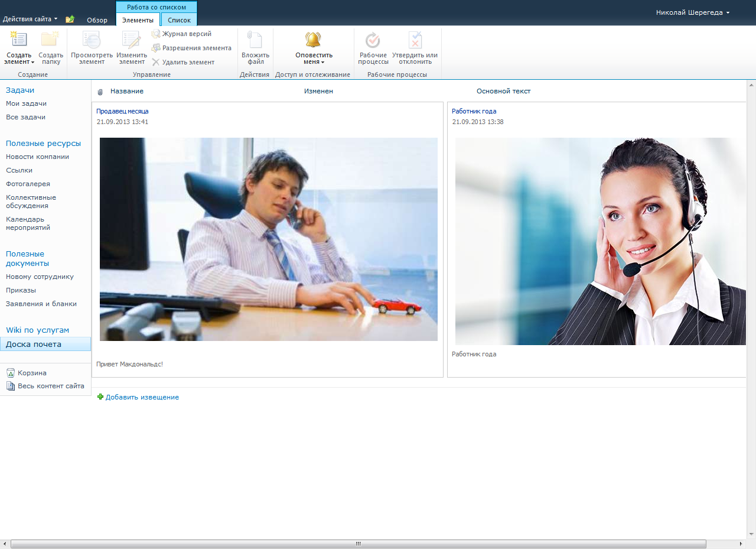
Task: Open Коллективные обсуждения link
Action: coord(31,202)
